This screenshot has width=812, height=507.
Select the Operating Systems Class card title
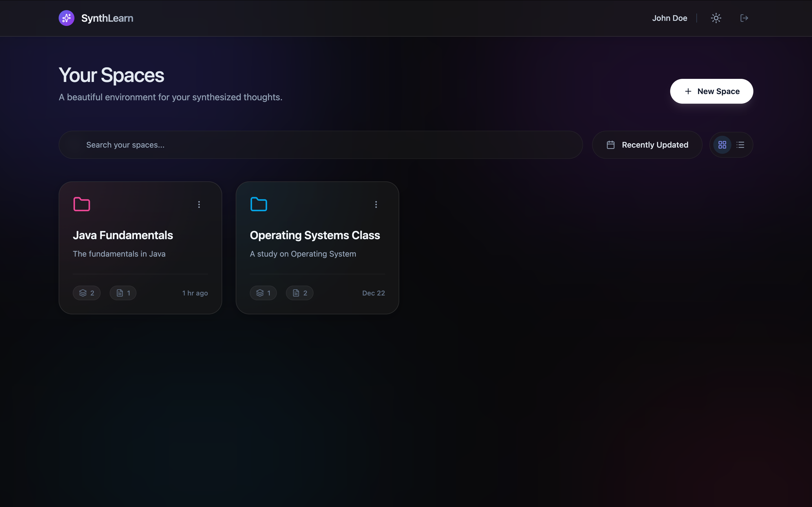click(x=315, y=235)
